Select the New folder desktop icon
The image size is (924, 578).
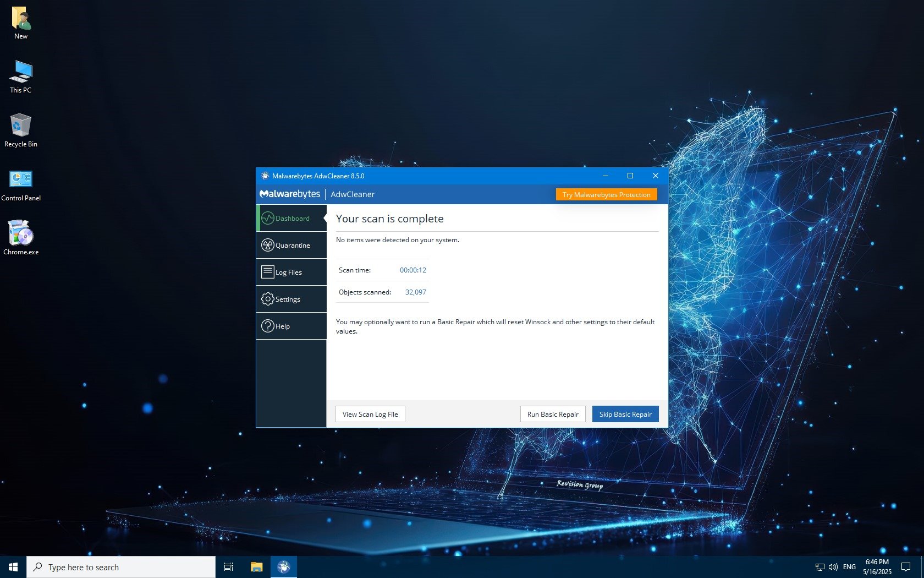[21, 23]
